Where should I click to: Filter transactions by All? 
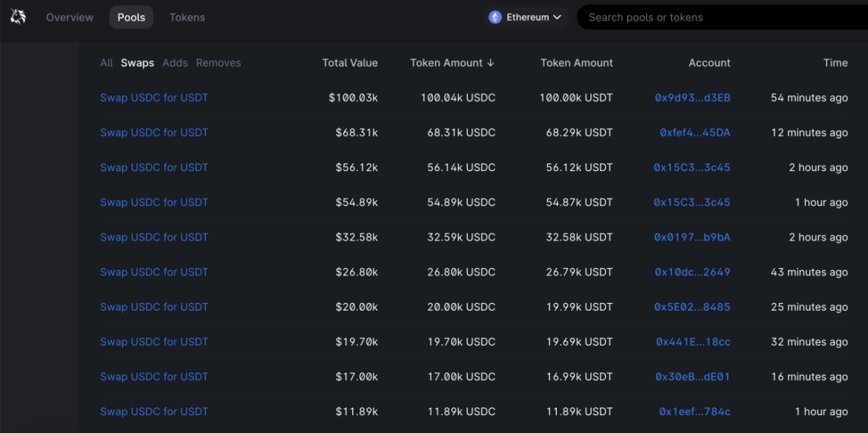point(106,63)
